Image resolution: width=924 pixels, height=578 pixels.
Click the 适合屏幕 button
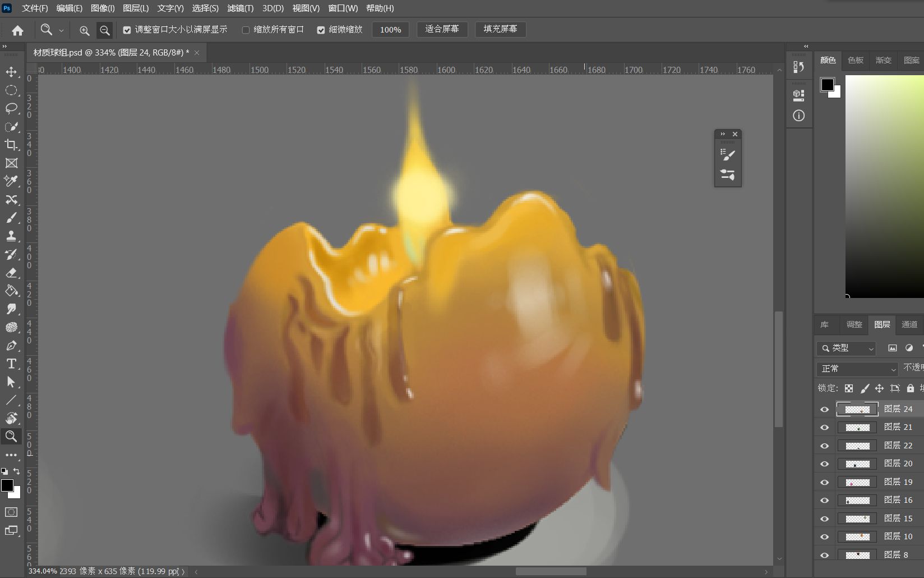point(442,29)
